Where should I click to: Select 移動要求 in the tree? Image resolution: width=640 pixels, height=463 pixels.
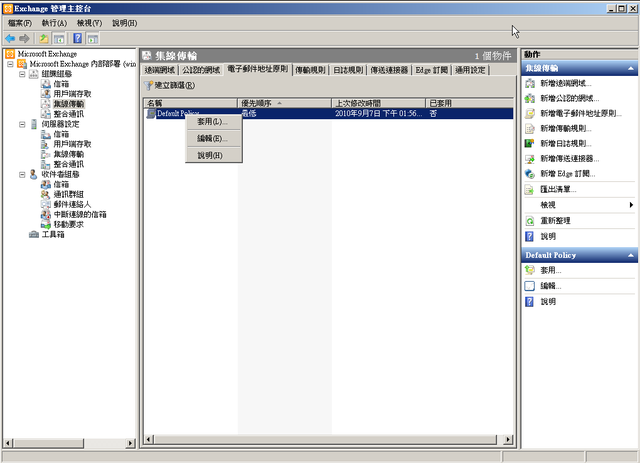(69, 224)
